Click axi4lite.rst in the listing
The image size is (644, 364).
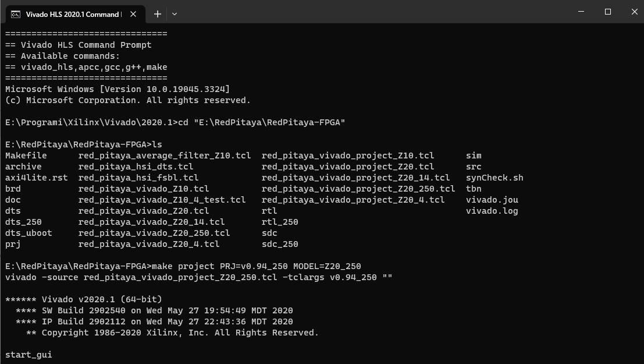(37, 178)
